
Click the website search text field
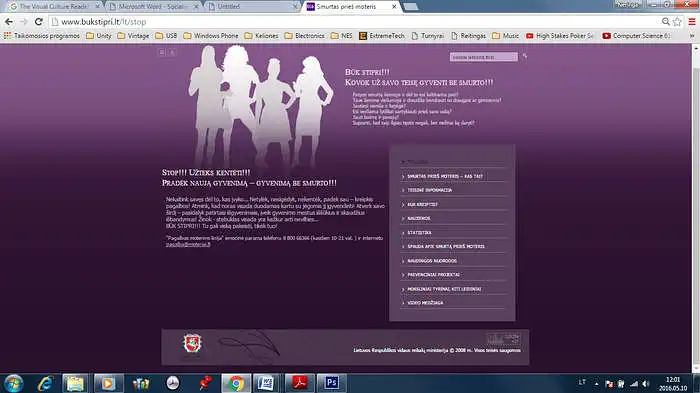[x=483, y=57]
